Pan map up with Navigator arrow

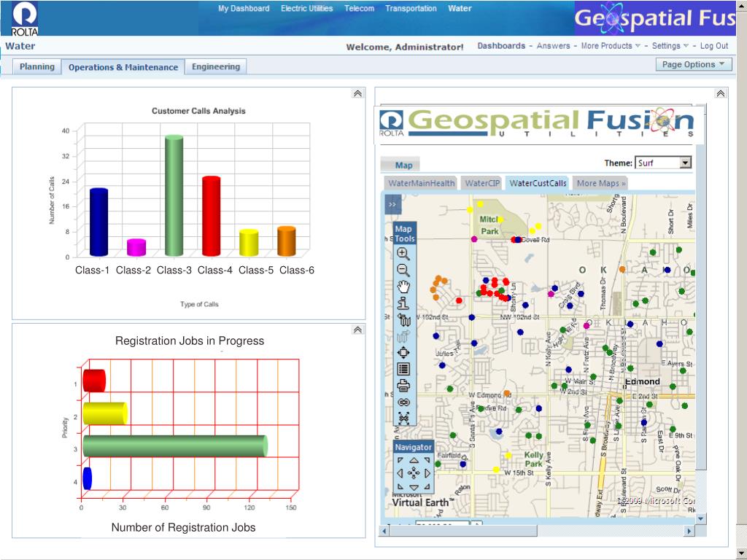(414, 461)
